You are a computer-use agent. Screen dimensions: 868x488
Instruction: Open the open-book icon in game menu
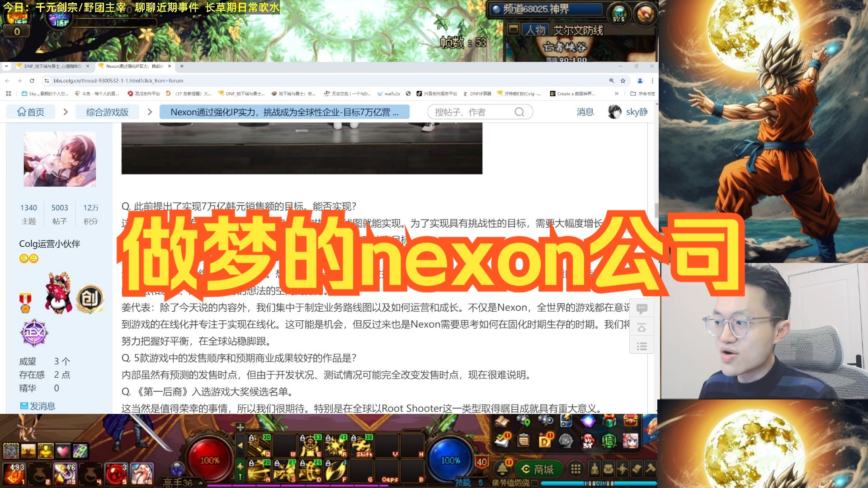(501, 421)
